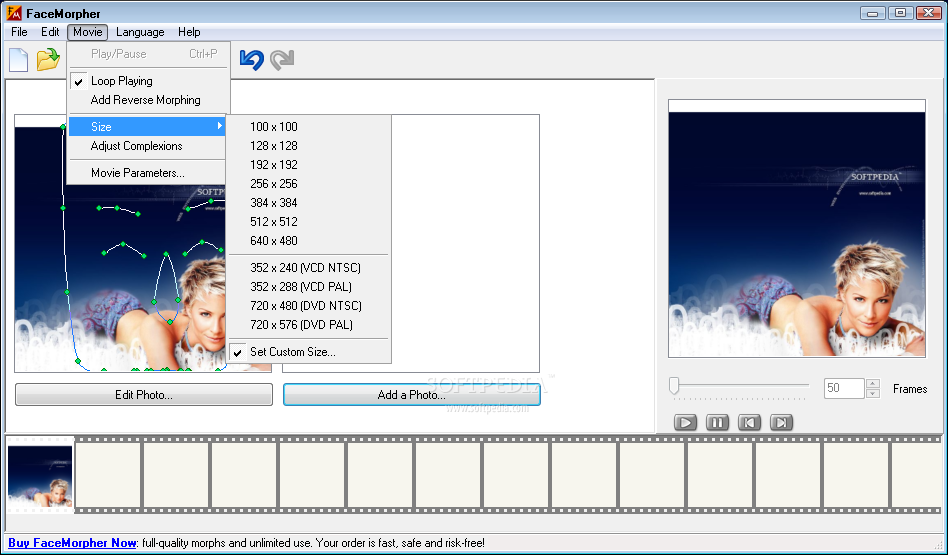This screenshot has width=948, height=555.
Task: Select 720 x 576 (DVD PAL)
Action: [309, 325]
